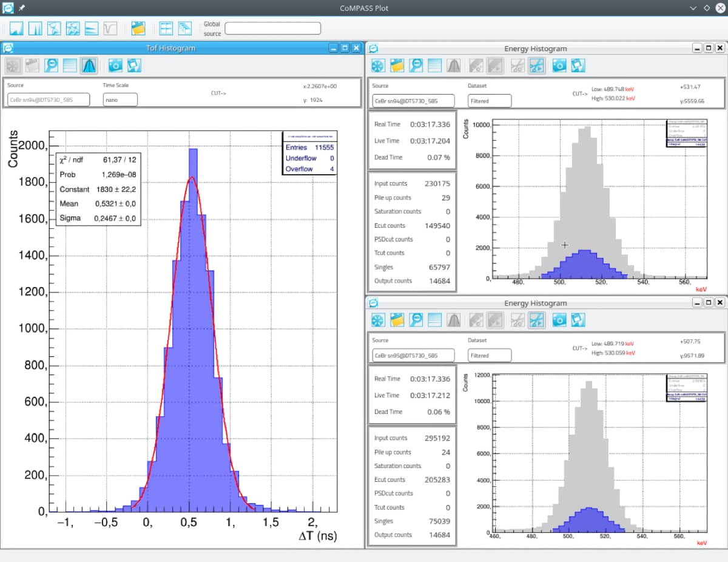Click zoom-out magnifier in bottom Energy Histogram
This screenshot has width=728, height=562.
tap(416, 319)
